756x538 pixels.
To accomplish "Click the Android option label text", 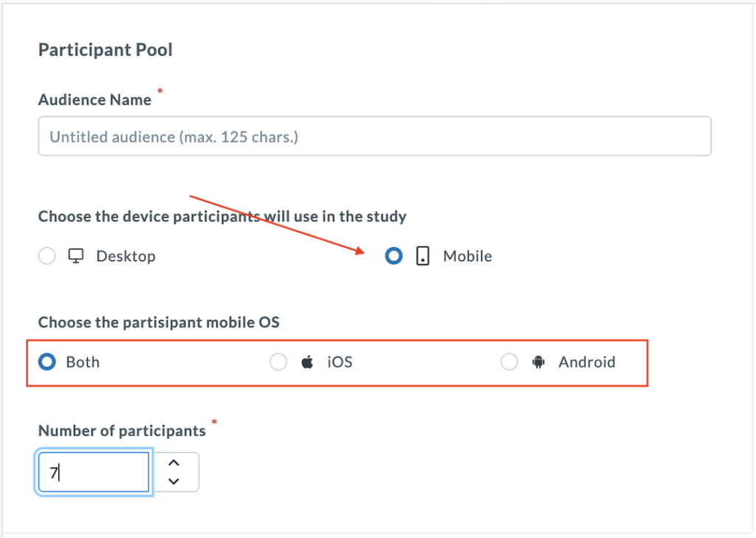I will point(587,362).
